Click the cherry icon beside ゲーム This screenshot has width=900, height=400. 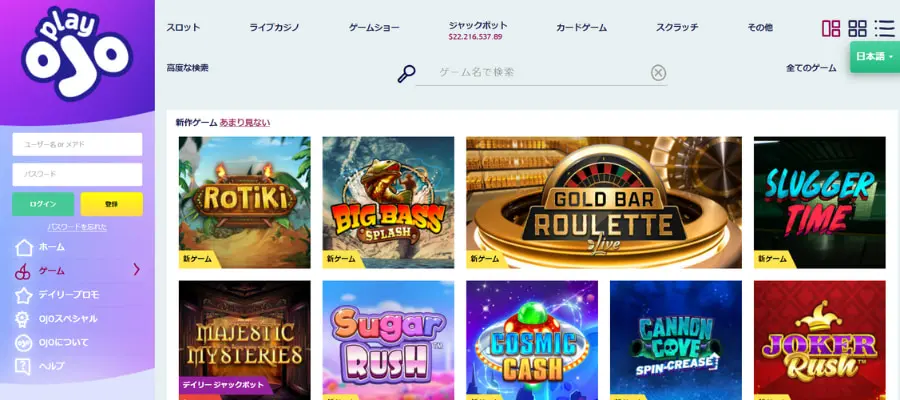[22, 271]
